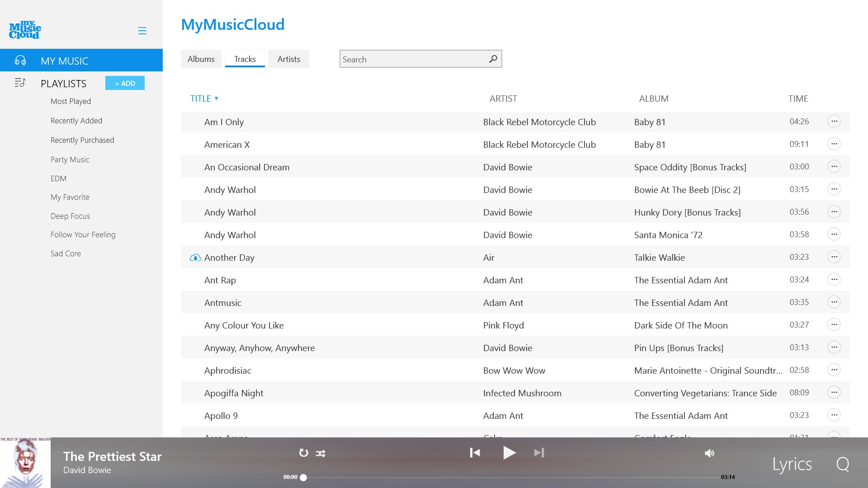Open more options for Apollo 9
The image size is (868, 488).
[x=834, y=415]
